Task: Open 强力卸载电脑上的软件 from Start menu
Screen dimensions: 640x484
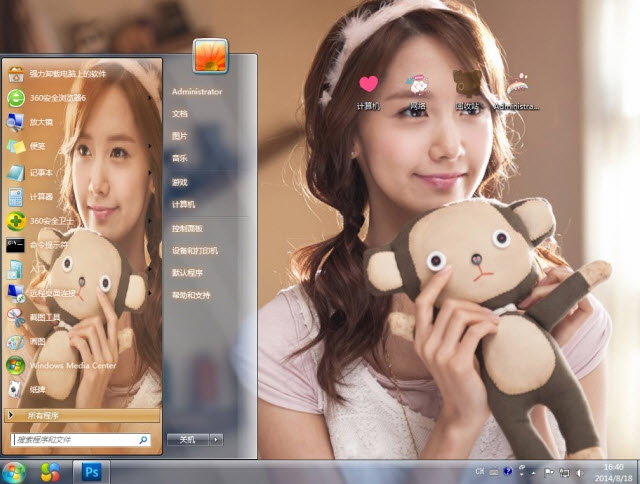Action: tap(82, 74)
